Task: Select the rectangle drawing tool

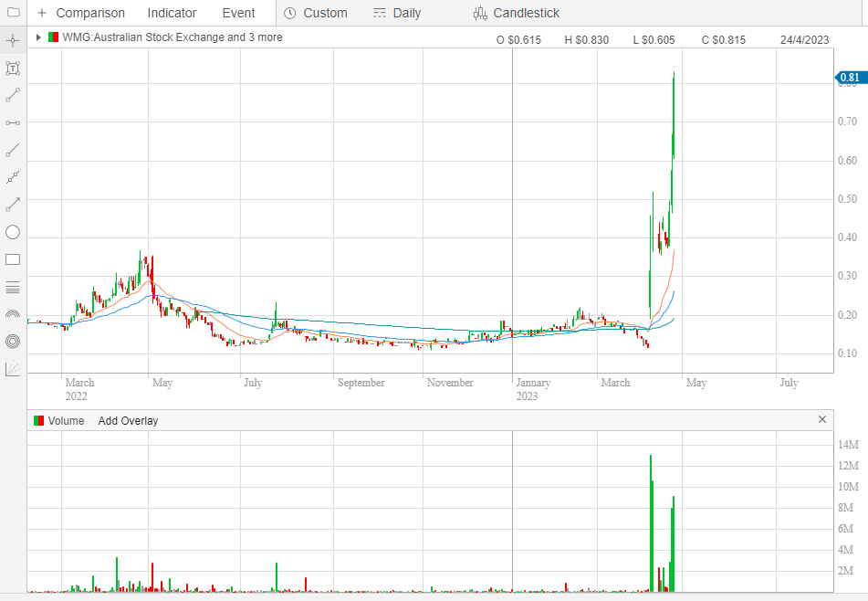Action: [x=13, y=259]
